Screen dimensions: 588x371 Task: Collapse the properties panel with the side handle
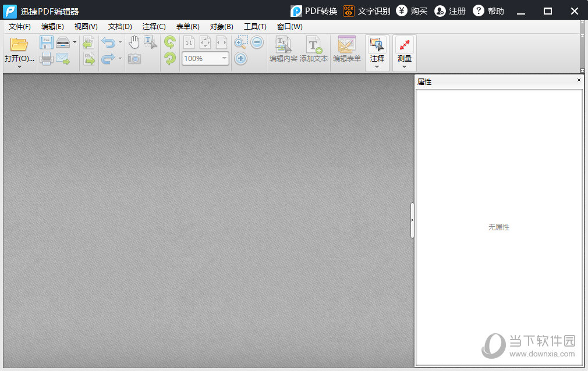click(x=412, y=220)
